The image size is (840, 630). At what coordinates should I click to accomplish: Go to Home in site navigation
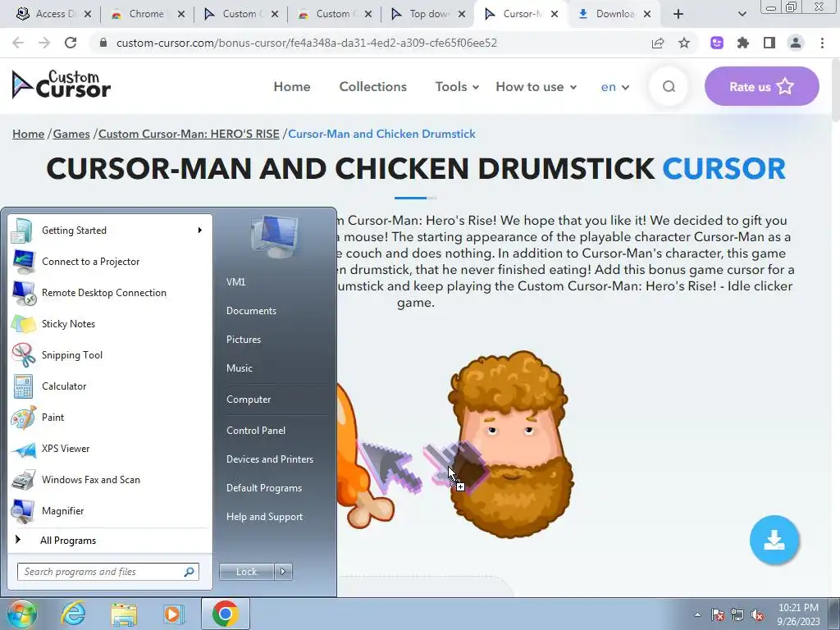[292, 87]
